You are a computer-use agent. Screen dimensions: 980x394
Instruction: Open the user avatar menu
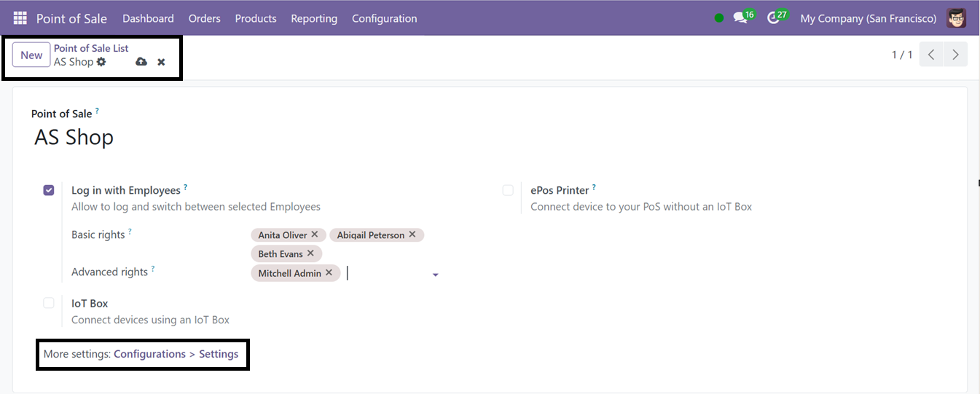coord(956,18)
